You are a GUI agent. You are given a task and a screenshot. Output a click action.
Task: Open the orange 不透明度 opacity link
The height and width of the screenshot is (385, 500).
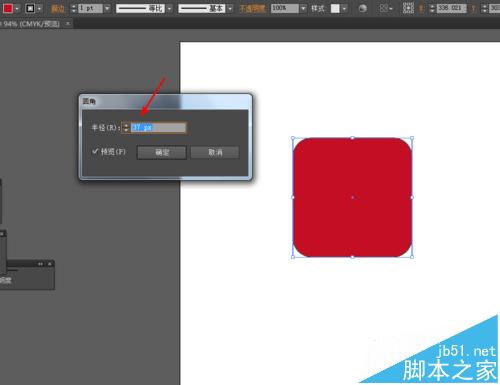pyautogui.click(x=252, y=9)
